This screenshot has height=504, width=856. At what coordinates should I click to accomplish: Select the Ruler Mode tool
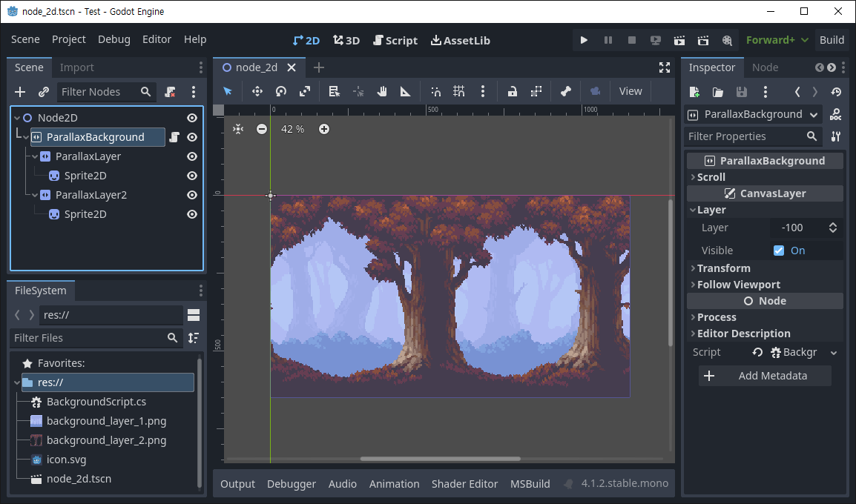point(405,91)
